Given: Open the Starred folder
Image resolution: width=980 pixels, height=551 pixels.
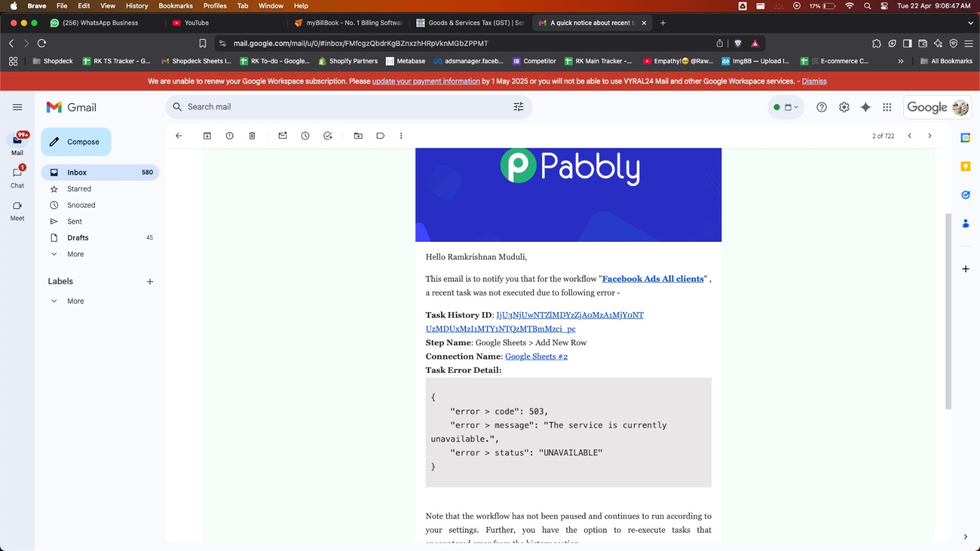Looking at the screenshot, I should pyautogui.click(x=100, y=189).
